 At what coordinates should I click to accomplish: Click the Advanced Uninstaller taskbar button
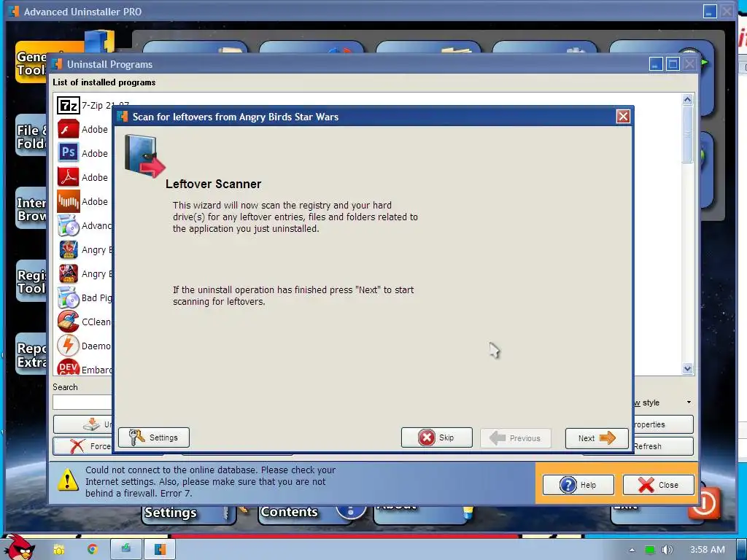[x=160, y=549]
